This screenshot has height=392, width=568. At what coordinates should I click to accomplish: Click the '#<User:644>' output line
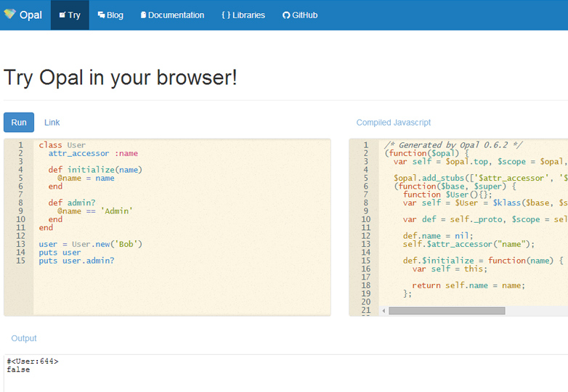click(x=33, y=361)
